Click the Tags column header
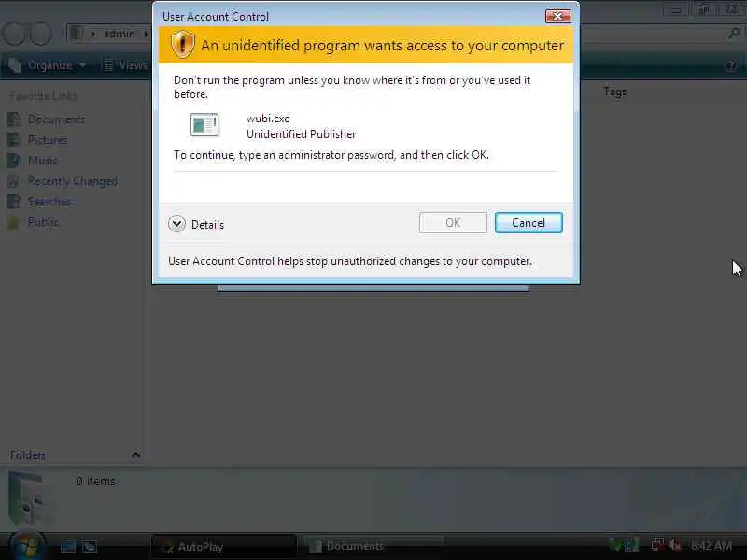Viewport: 747px width, 560px height. pyautogui.click(x=614, y=91)
